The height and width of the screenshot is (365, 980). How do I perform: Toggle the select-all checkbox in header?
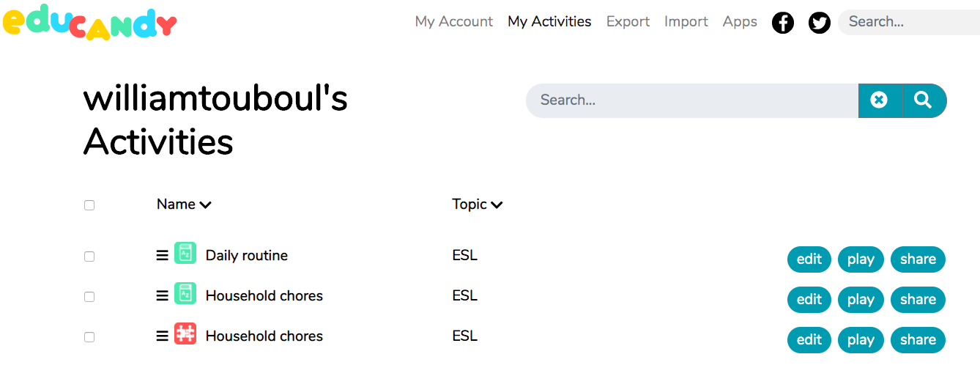pos(89,205)
